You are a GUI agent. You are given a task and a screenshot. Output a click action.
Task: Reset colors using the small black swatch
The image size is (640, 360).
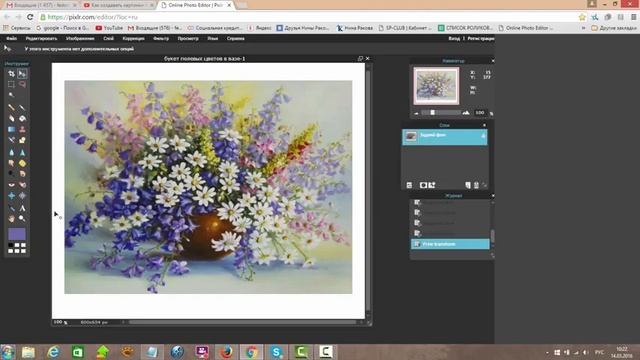pos(11,245)
